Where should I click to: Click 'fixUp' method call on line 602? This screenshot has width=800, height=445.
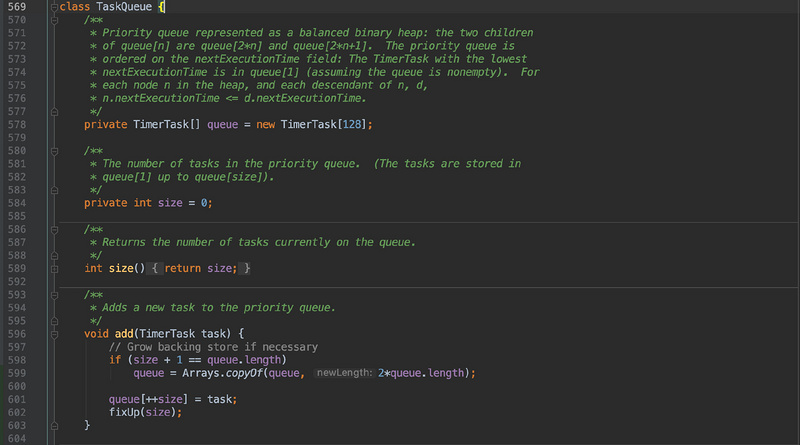point(127,412)
